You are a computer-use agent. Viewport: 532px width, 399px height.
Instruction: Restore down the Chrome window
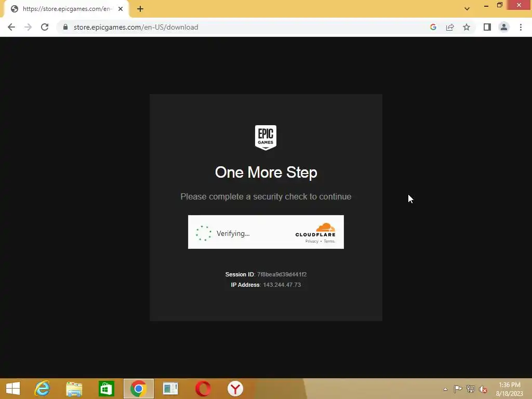pos(499,5)
